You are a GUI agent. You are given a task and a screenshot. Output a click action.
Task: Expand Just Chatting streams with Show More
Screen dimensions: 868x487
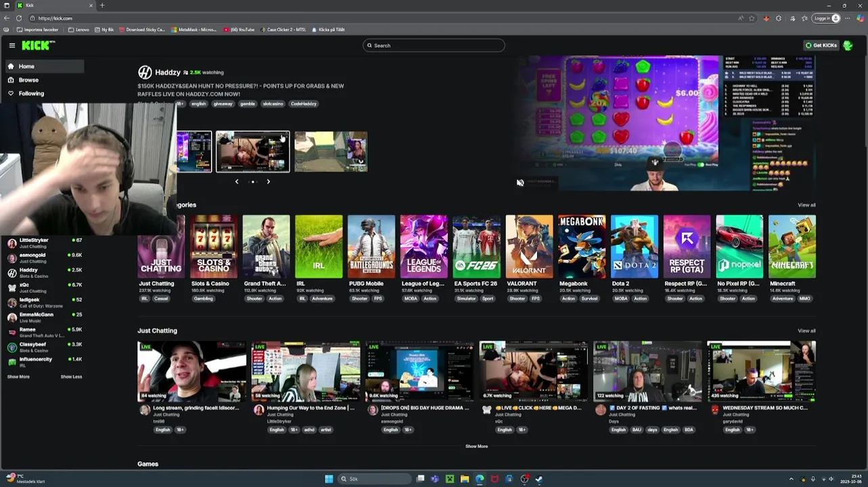point(476,446)
